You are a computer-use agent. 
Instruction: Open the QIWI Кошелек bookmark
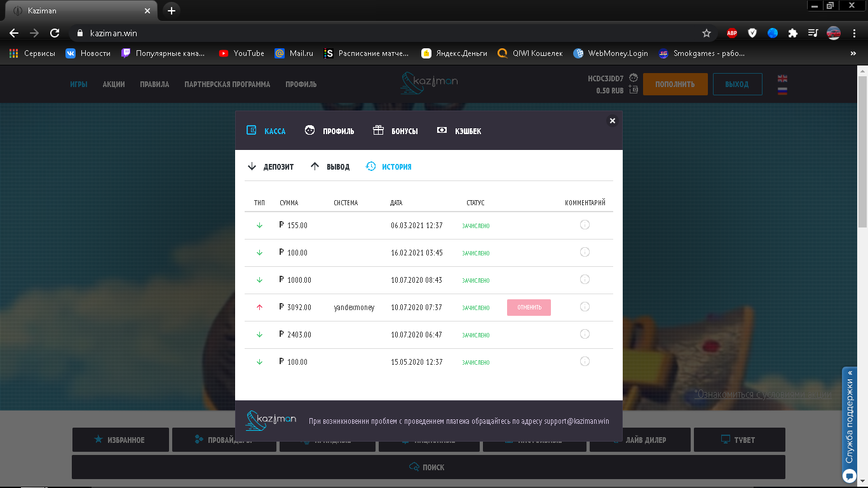click(x=531, y=53)
